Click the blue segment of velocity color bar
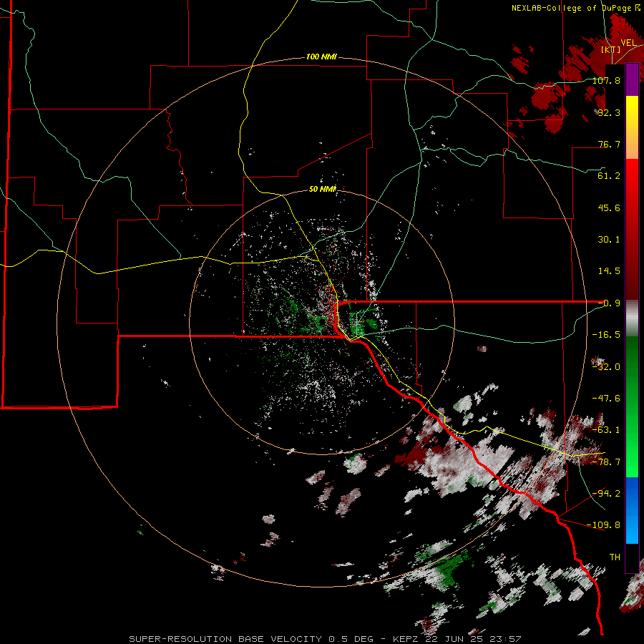 click(x=632, y=510)
